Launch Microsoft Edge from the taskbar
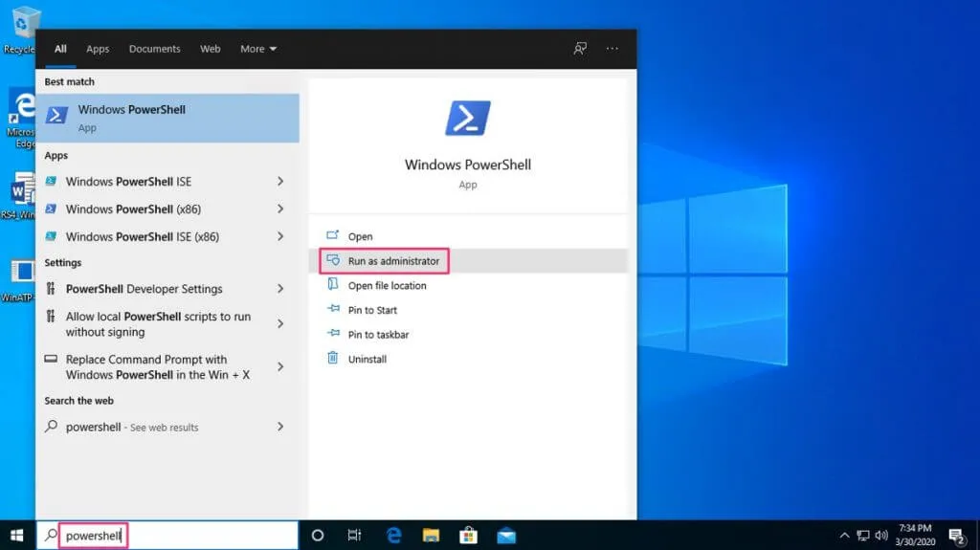This screenshot has width=980, height=550. pos(393,536)
